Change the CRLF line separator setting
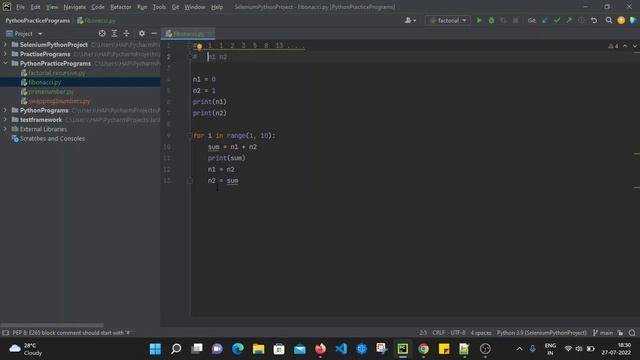The height and width of the screenshot is (360, 640). pyautogui.click(x=438, y=333)
